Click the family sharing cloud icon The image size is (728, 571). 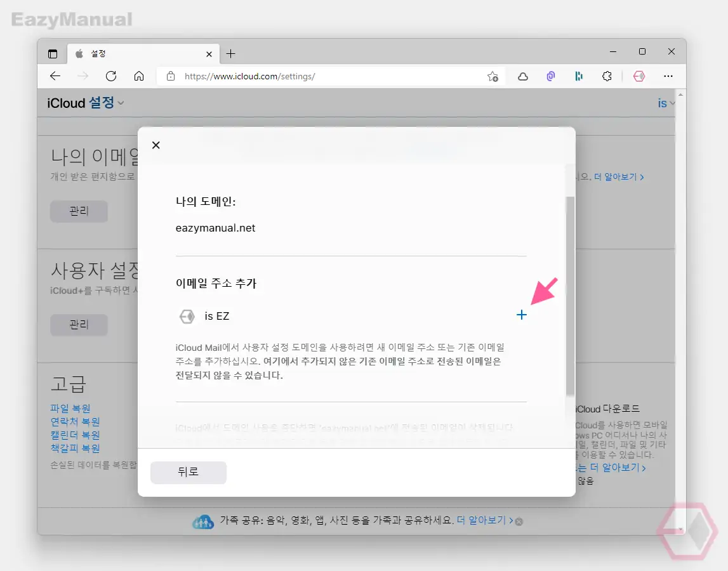click(203, 522)
